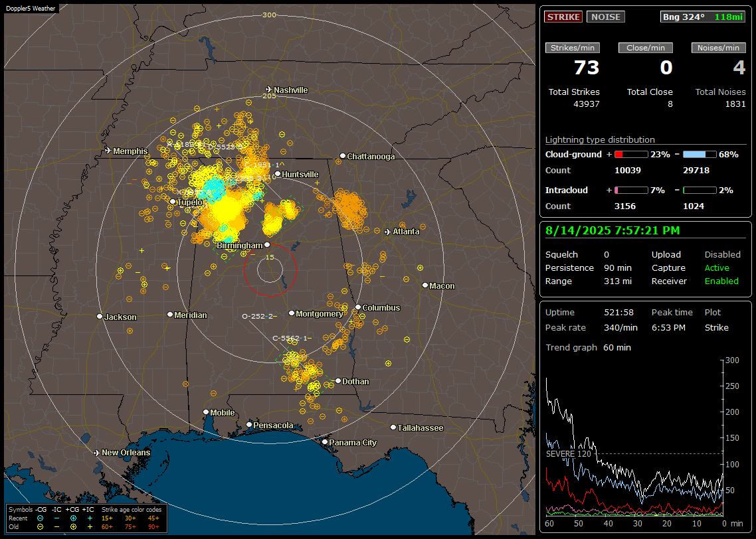Click the Huntsville city dot marker
756x539 pixels.
278,174
